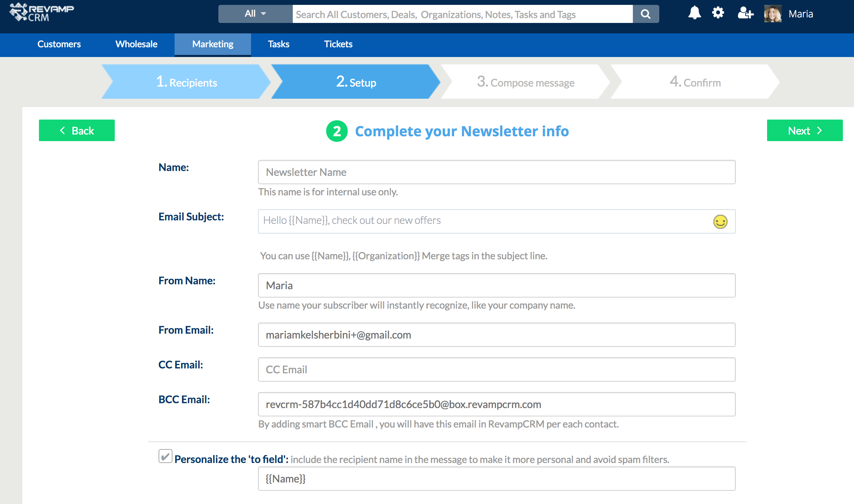Open emoji picker in Email Subject
This screenshot has height=504, width=854.
[x=720, y=221]
